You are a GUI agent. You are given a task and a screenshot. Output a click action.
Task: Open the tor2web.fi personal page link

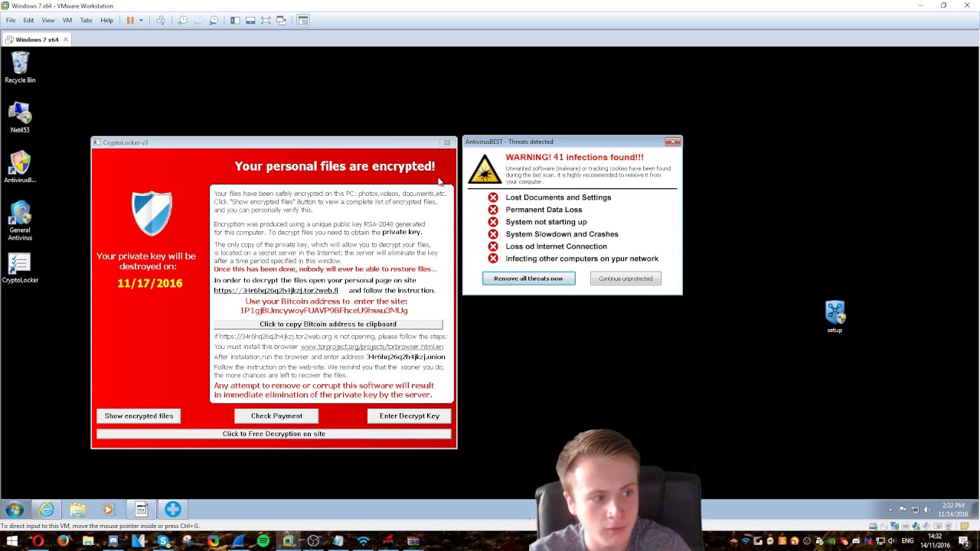[276, 291]
